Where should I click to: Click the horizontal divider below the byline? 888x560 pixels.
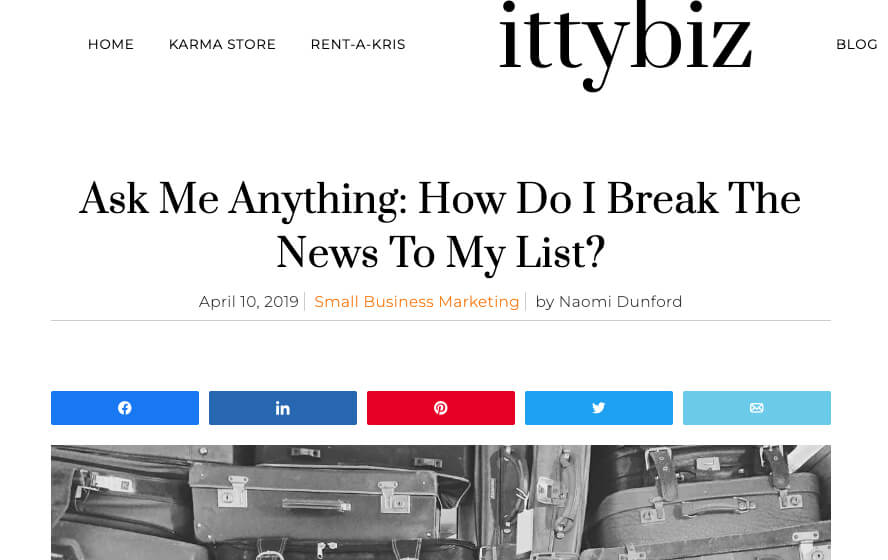pyautogui.click(x=440, y=320)
